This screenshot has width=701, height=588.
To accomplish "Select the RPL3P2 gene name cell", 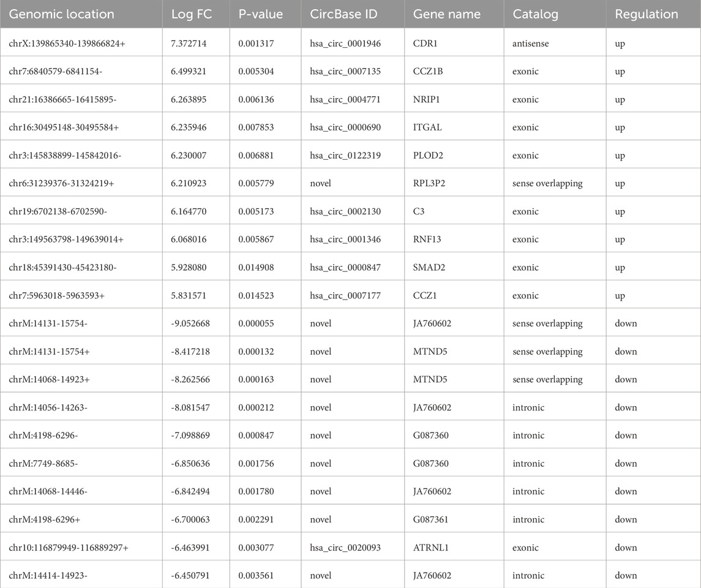I will [x=430, y=184].
